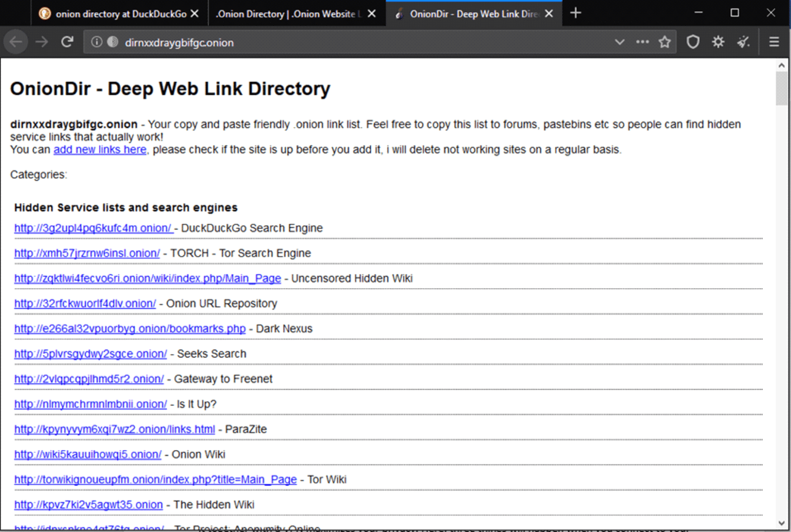
Task: Click the scrollbar down arrow
Action: pyautogui.click(x=781, y=523)
